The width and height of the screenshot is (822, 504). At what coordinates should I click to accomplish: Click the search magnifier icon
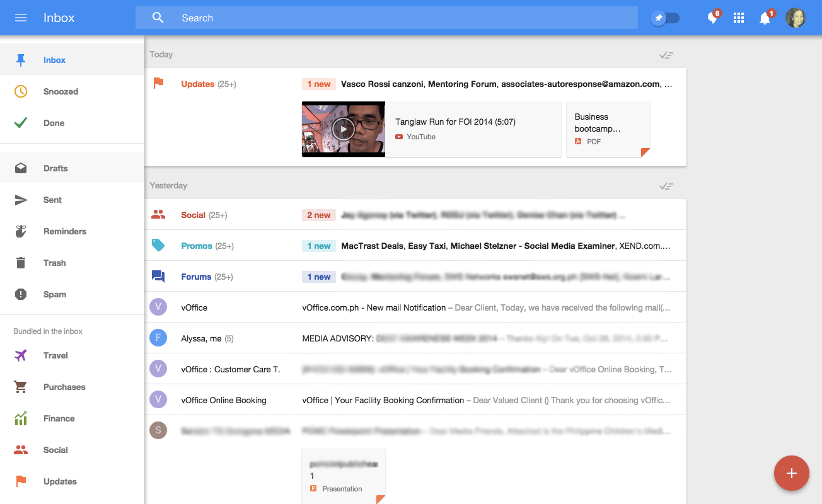click(158, 18)
